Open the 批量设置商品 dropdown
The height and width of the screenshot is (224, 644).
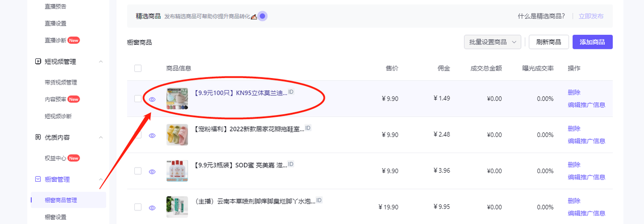(492, 42)
